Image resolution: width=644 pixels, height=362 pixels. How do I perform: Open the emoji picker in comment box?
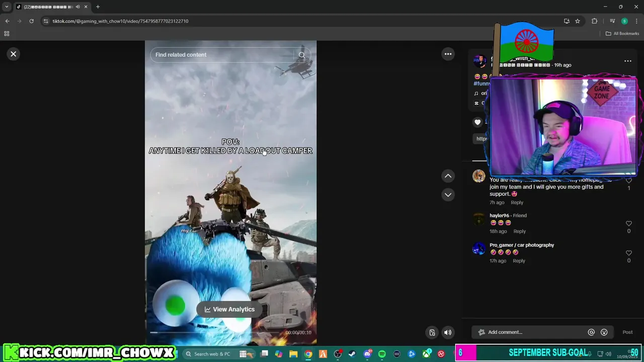pos(604,332)
